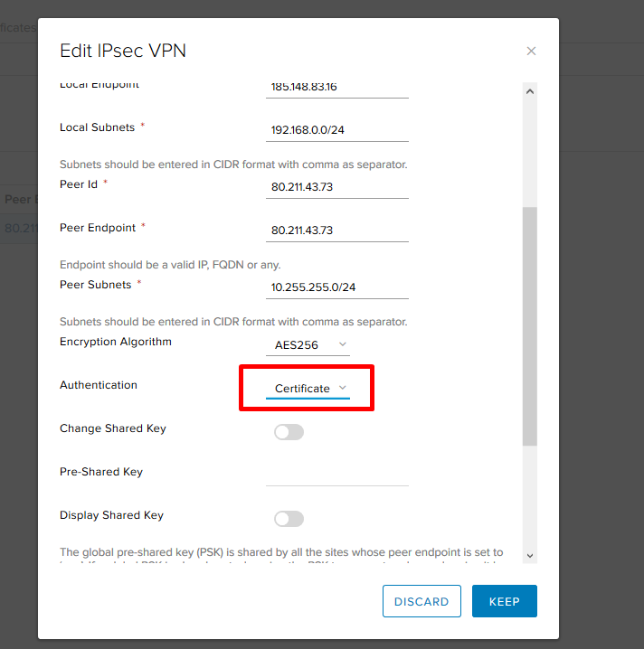Click the Encryption Algorithm label
Image resolution: width=644 pixels, height=649 pixels.
[x=116, y=342]
